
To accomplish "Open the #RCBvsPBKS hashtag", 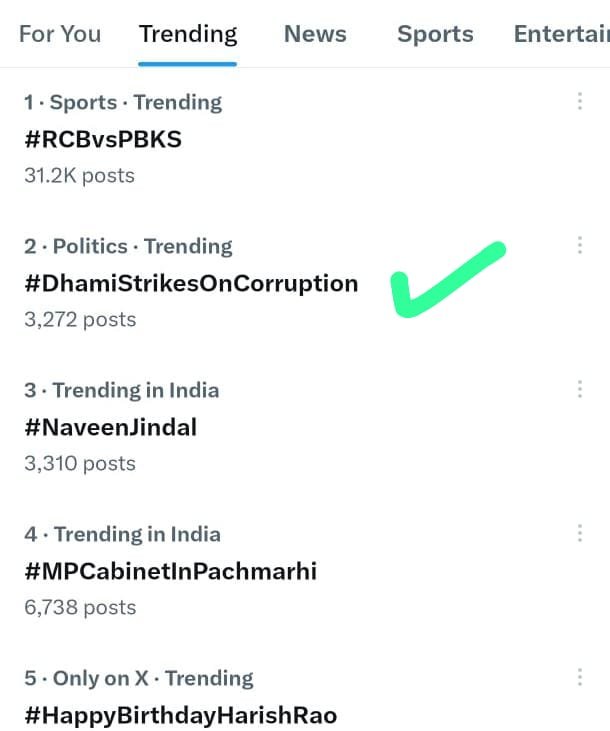I will pyautogui.click(x=103, y=139).
